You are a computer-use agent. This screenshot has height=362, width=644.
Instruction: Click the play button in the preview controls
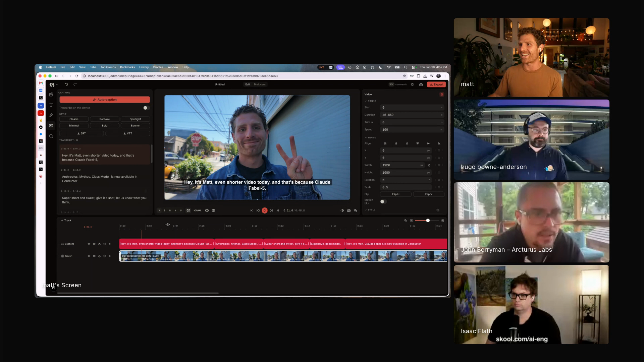point(265,210)
